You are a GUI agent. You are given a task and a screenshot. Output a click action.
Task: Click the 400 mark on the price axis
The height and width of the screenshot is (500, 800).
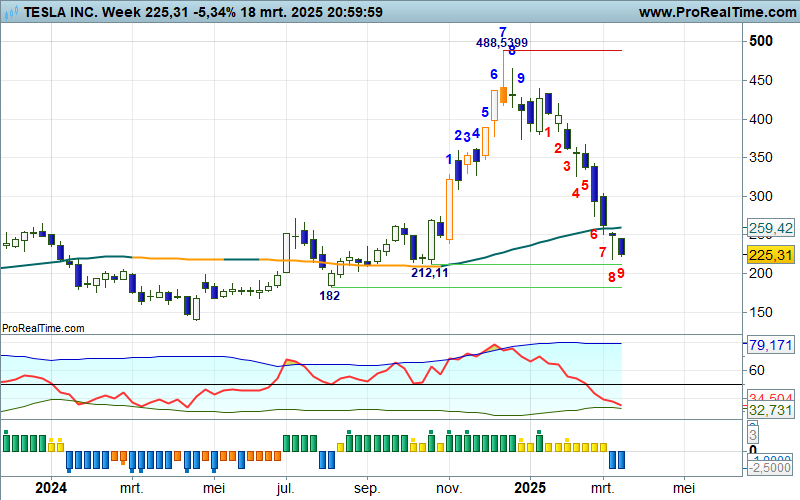[761, 119]
